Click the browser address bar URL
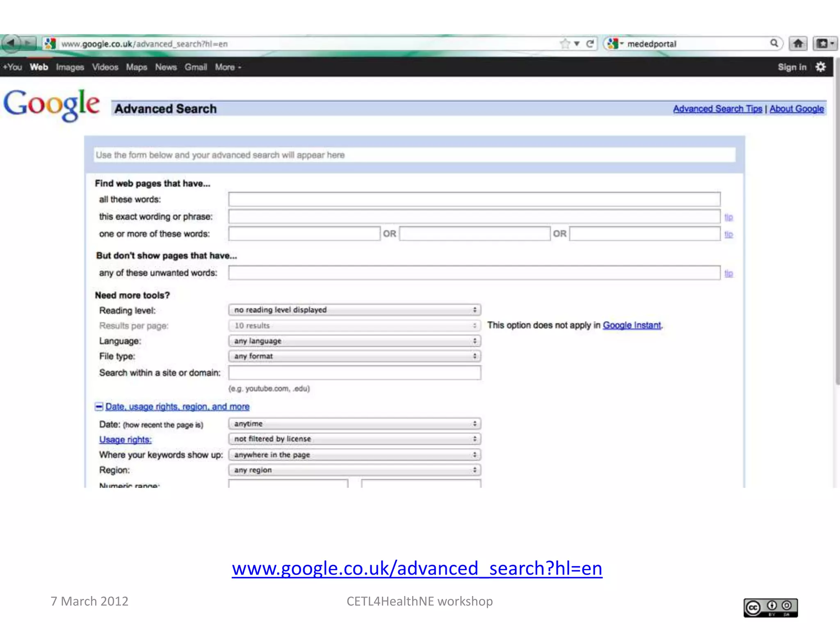The width and height of the screenshot is (840, 630). pyautogui.click(x=144, y=44)
